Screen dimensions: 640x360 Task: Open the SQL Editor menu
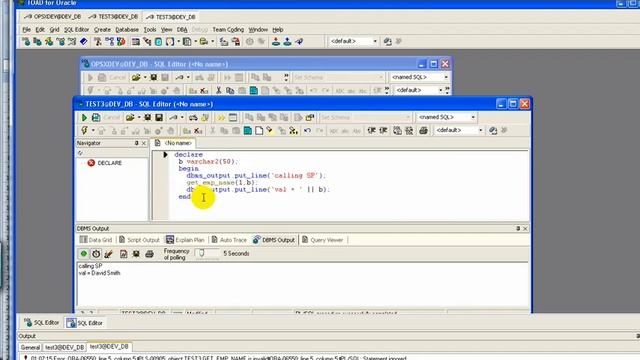[x=76, y=30]
